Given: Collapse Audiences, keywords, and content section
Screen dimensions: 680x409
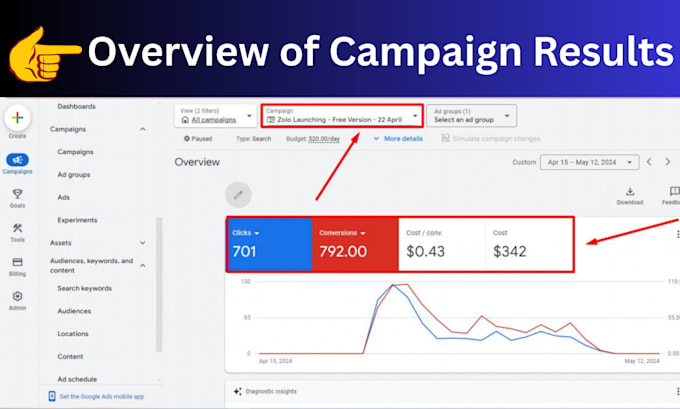Looking at the screenshot, I should click(143, 265).
